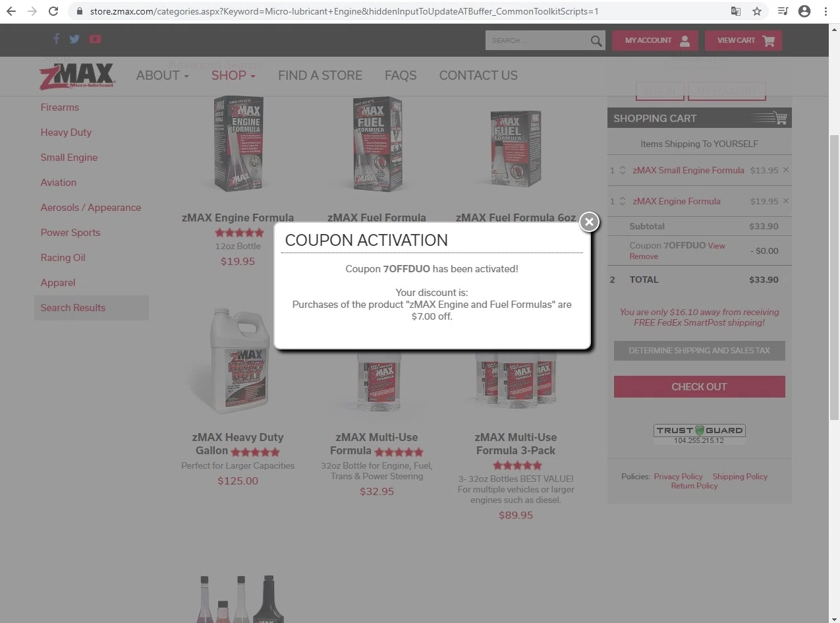Viewport: 840px width, 623px height.
Task: Open the Privacy Policy link
Action: coord(678,477)
